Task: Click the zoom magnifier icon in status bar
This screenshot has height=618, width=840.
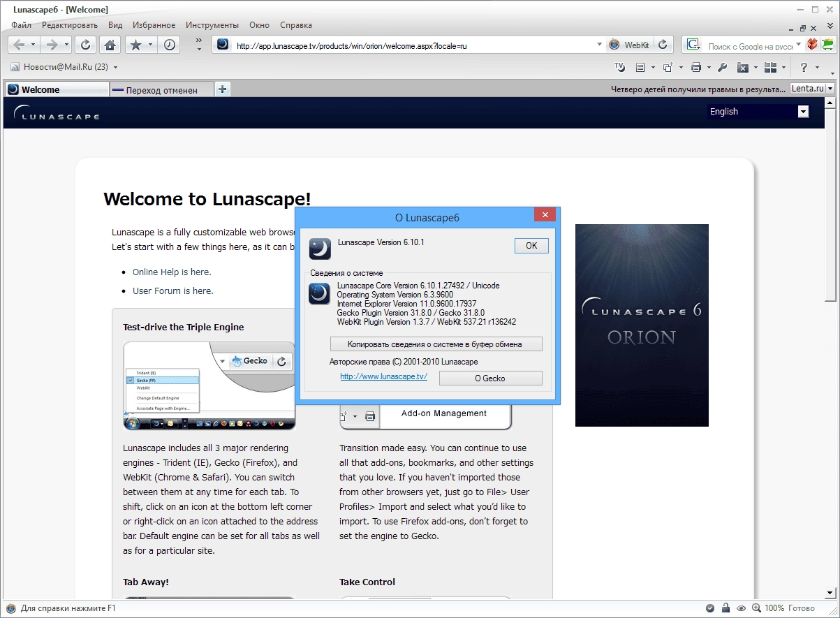Action: [757, 608]
